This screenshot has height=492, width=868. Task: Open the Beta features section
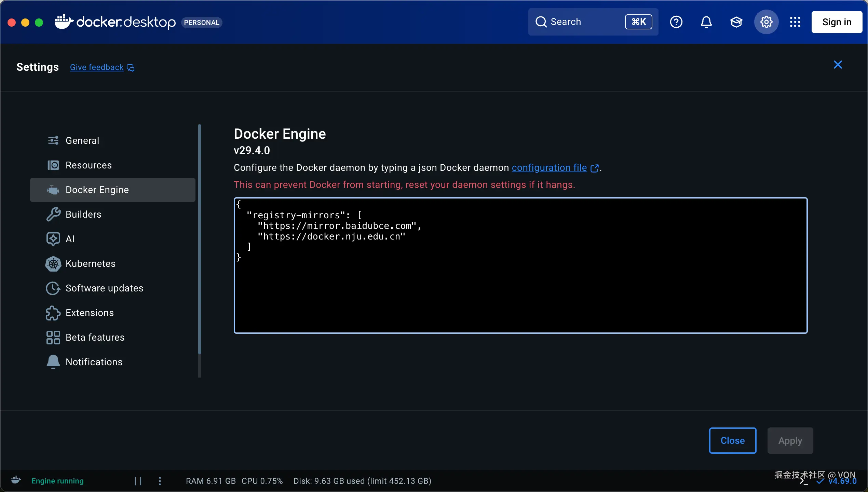click(95, 337)
